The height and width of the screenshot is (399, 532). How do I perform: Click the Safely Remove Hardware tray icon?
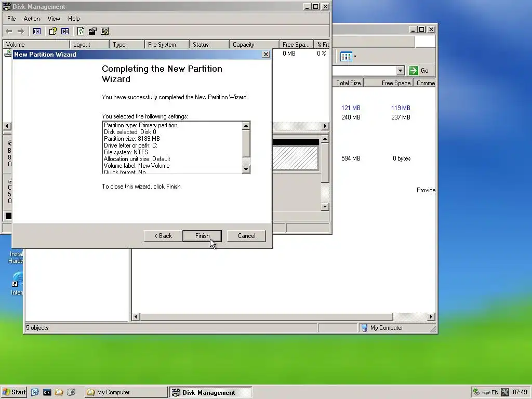point(476,392)
